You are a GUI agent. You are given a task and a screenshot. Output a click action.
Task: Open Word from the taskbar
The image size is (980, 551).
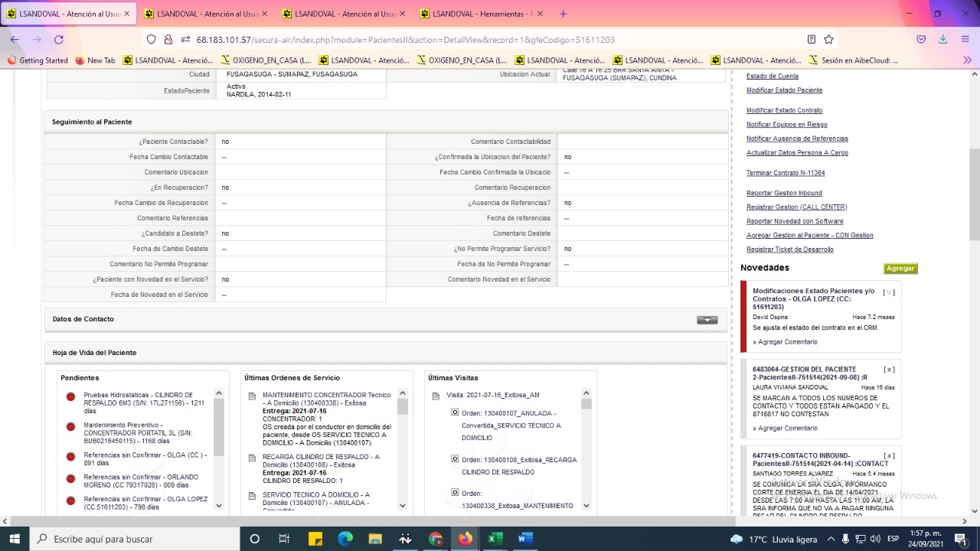tap(525, 539)
